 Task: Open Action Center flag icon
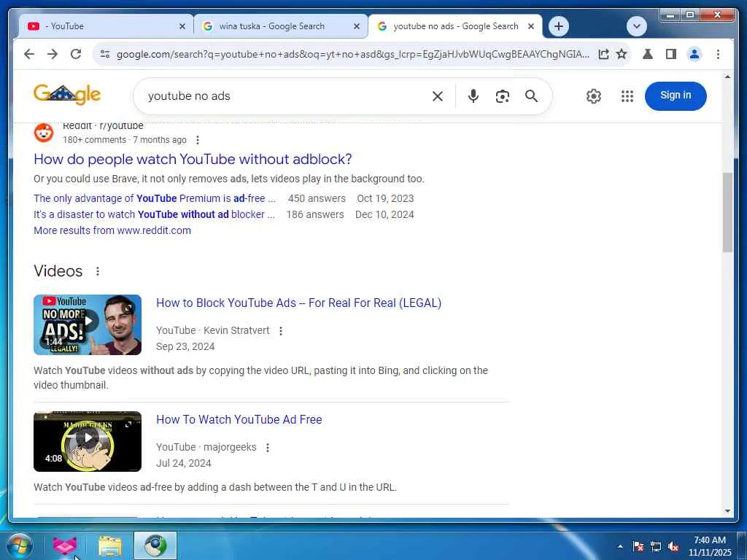[x=638, y=547]
